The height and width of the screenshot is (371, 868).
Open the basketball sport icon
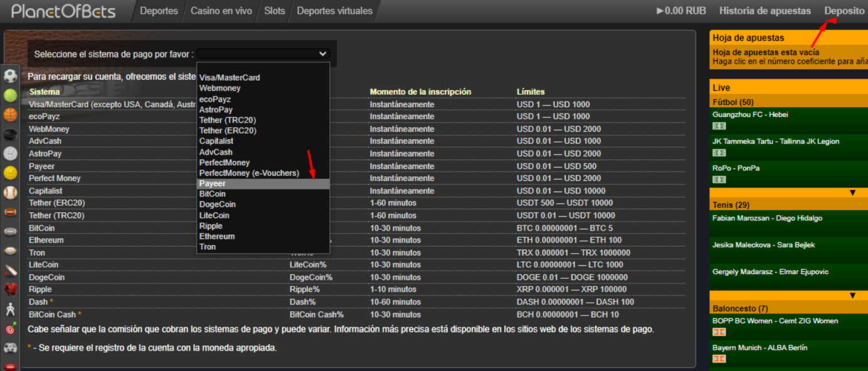tap(11, 115)
